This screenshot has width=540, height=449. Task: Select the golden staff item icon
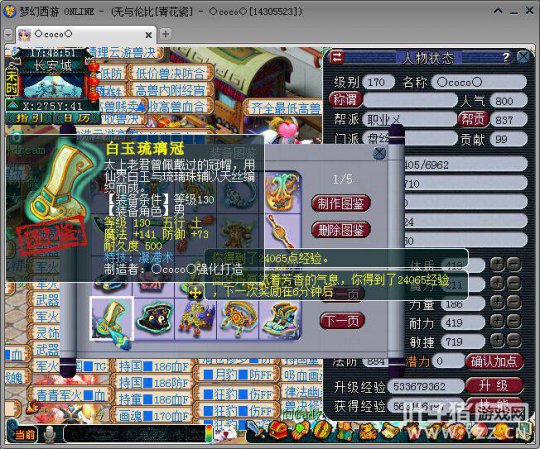click(x=280, y=231)
